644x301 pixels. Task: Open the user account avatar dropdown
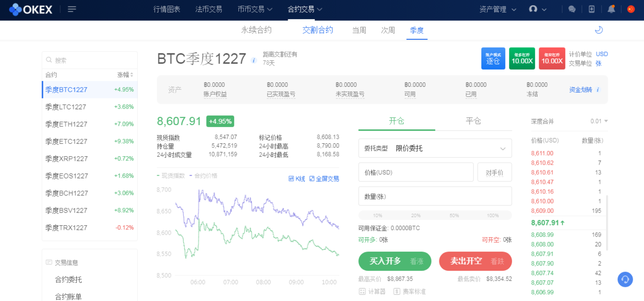coord(538,9)
